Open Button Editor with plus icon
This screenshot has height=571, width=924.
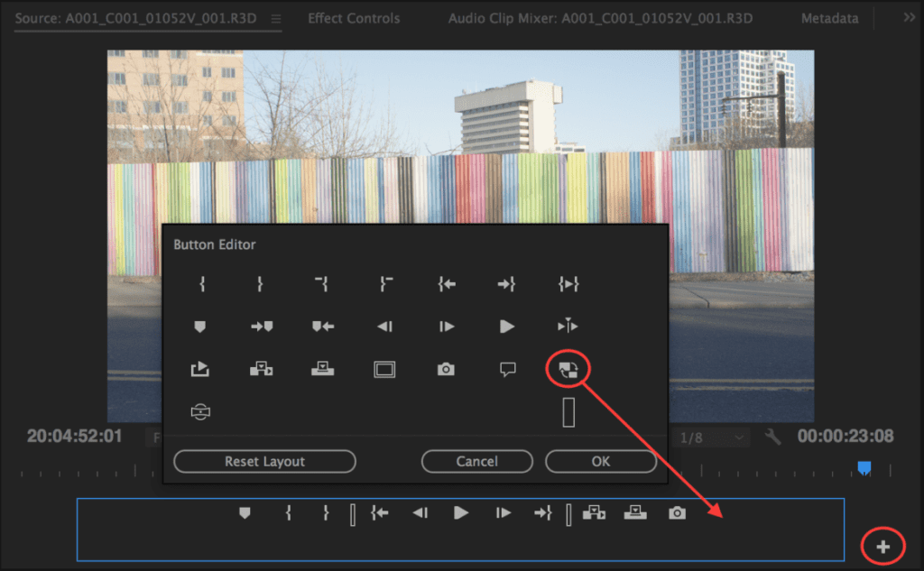[882, 547]
